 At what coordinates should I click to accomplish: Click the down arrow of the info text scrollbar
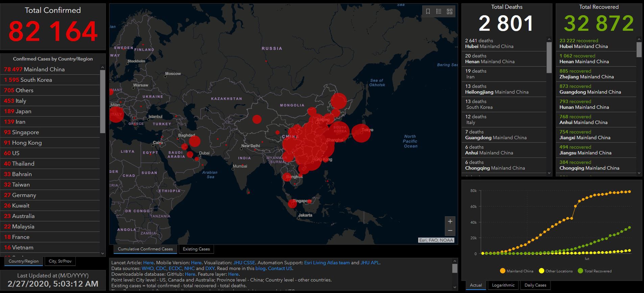455,287
